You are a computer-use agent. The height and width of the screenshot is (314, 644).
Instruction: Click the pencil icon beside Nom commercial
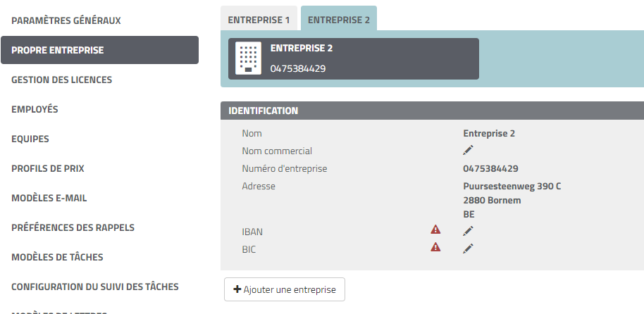[x=468, y=150]
